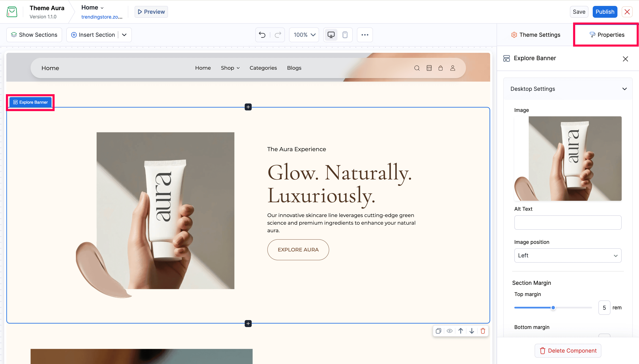
Task: Click the user account icon in site header
Action: tap(453, 68)
